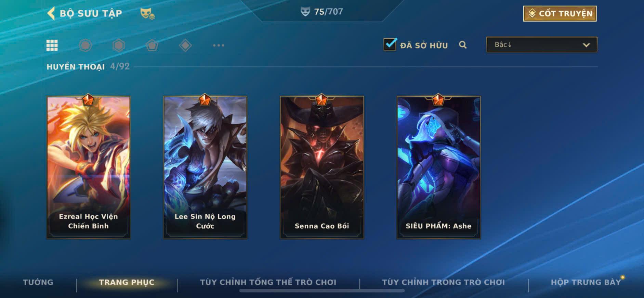Filter by the pentagon rarity tier icon
Image resolution: width=644 pixels, height=298 pixels.
point(152,45)
